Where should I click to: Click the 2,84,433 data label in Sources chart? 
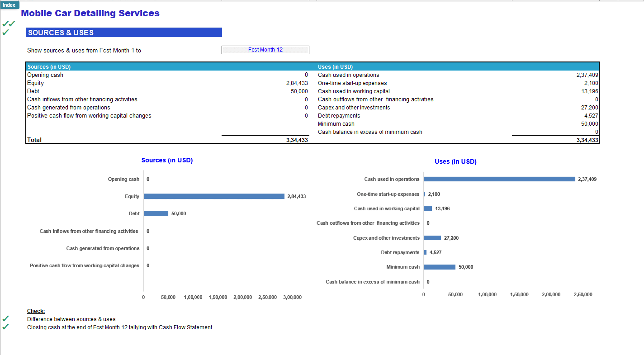point(297,196)
